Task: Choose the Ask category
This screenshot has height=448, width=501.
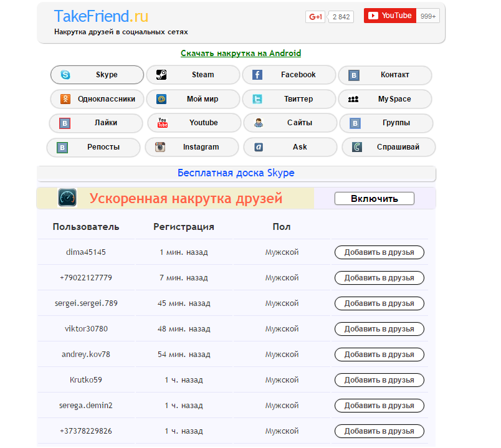Action: [290, 147]
